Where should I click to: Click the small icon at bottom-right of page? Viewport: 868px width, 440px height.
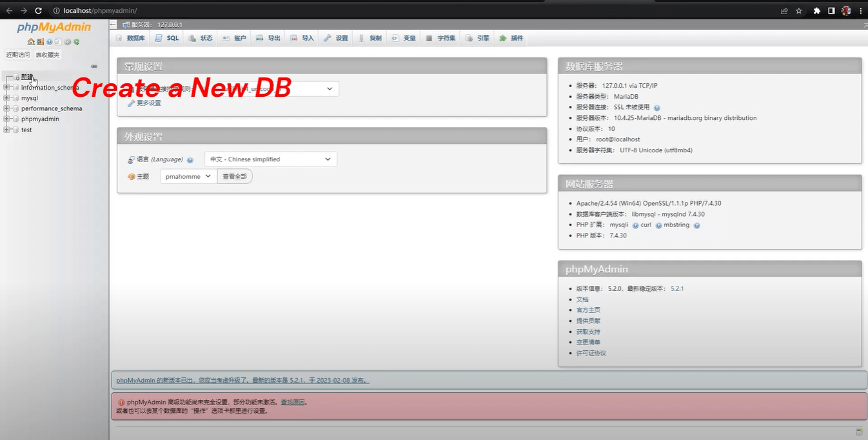[x=859, y=431]
